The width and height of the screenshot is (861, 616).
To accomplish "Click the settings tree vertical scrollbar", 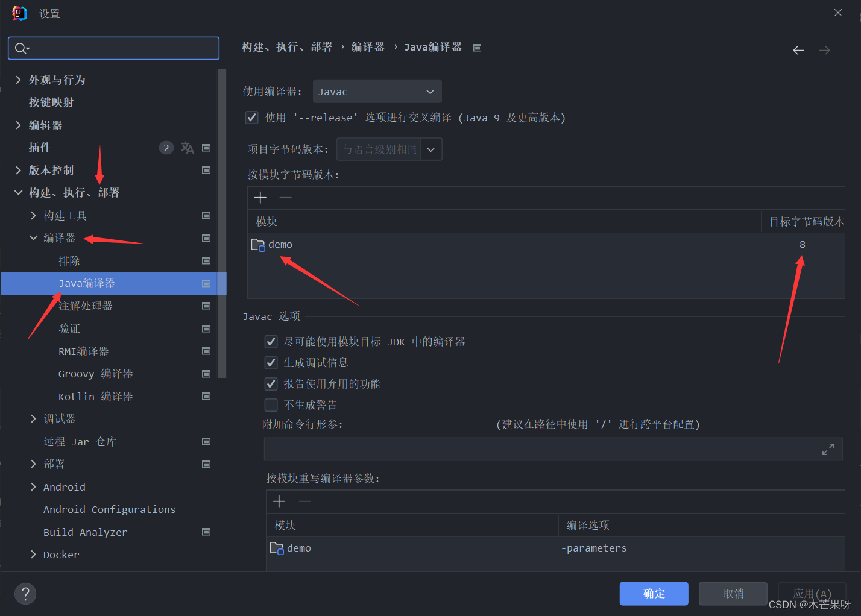I will tap(222, 223).
